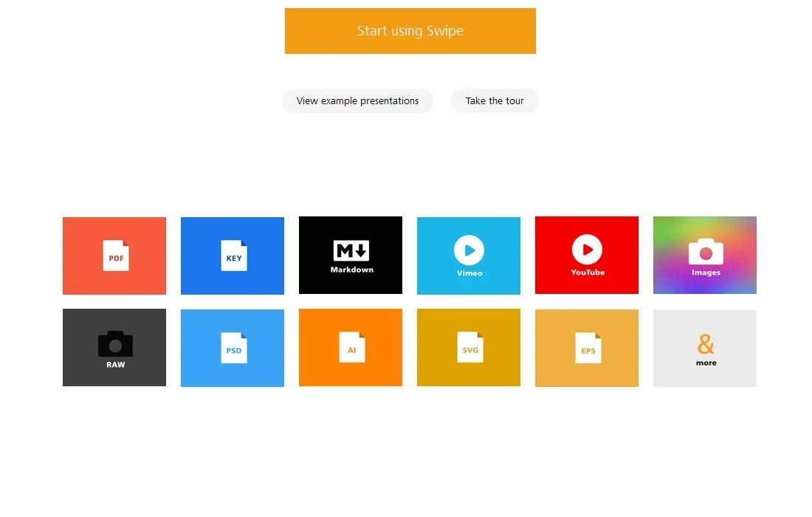Viewport: 812px width, 517px height.
Task: Click the PDF file format tile
Action: click(114, 256)
